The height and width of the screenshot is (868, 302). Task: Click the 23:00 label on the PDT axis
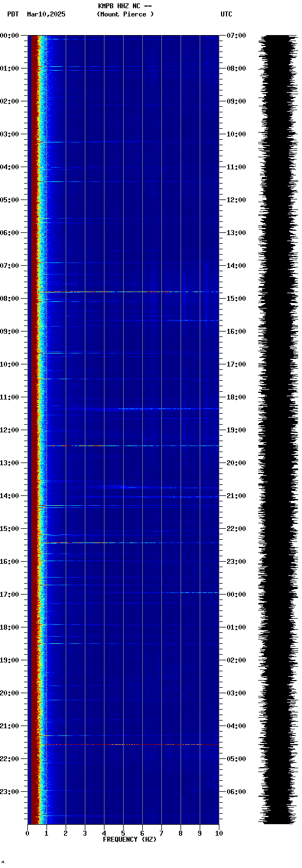click(x=9, y=792)
